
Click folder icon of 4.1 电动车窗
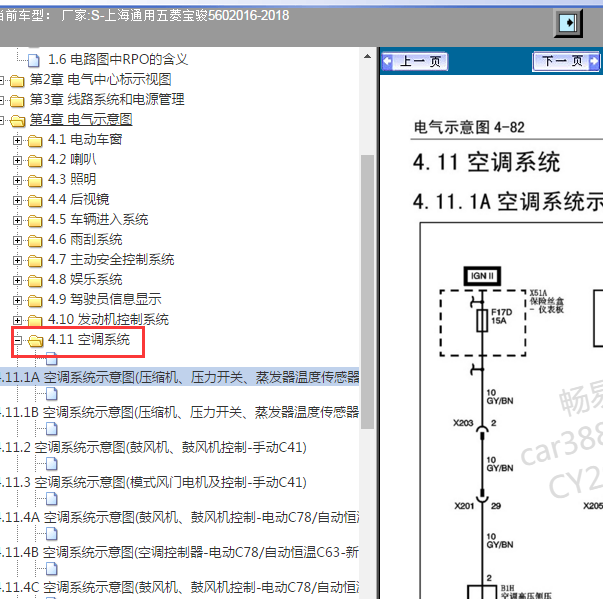pos(35,140)
